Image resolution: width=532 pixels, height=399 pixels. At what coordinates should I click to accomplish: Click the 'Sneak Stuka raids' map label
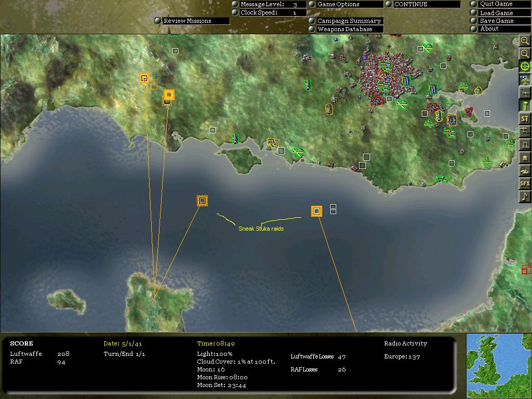[x=261, y=229]
